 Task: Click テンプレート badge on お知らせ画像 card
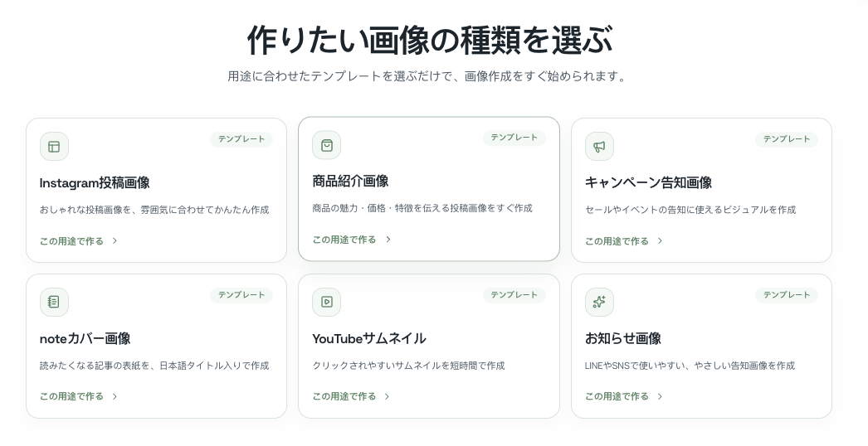click(x=787, y=295)
